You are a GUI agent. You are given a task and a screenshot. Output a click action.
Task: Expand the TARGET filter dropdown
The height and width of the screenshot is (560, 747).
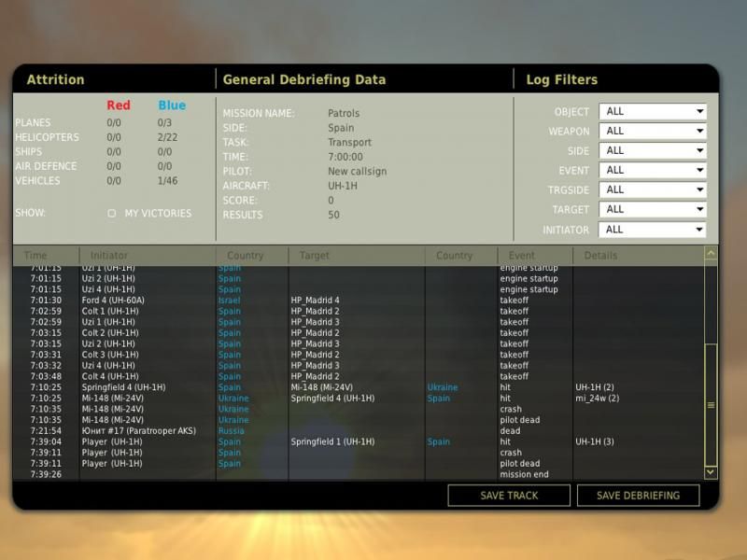pos(652,210)
